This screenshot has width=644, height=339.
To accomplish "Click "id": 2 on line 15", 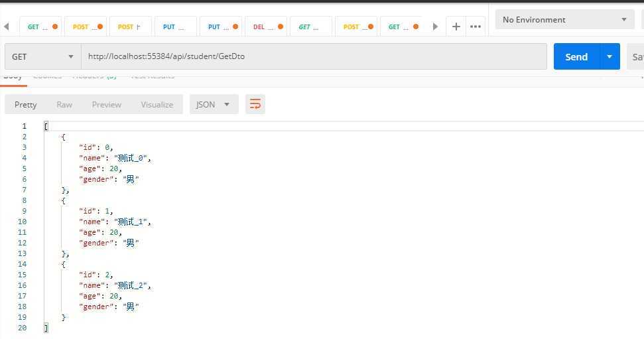I will (96, 275).
